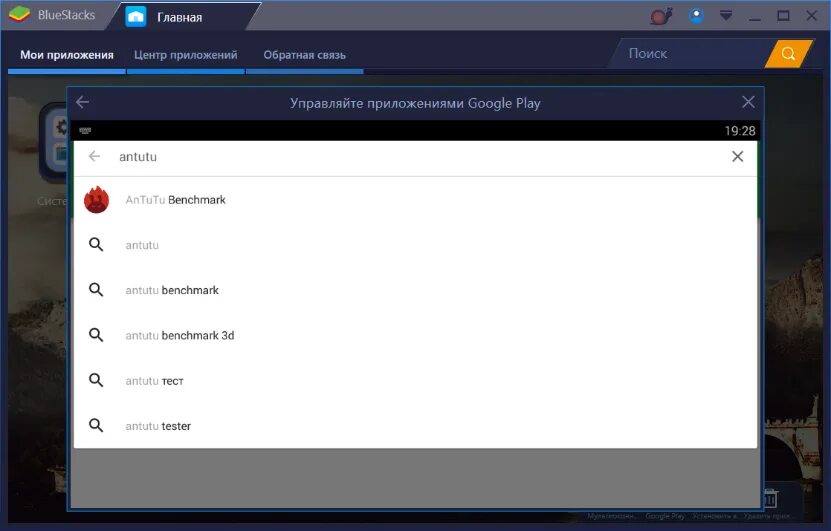
Task: Click the magnifier icon beside 'antutu benchmark'
Action: pos(96,289)
